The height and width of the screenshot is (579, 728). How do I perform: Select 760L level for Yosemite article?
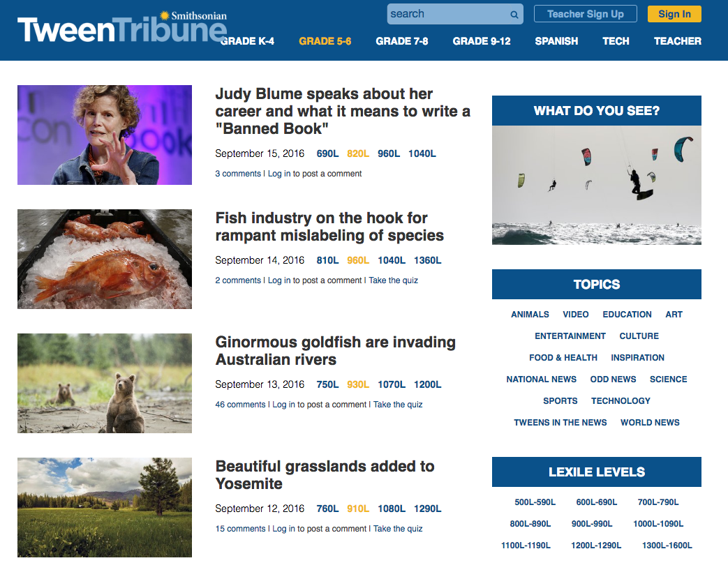click(327, 509)
